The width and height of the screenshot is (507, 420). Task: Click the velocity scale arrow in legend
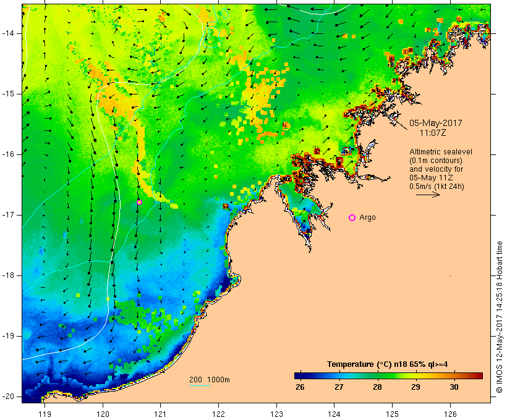point(428,195)
